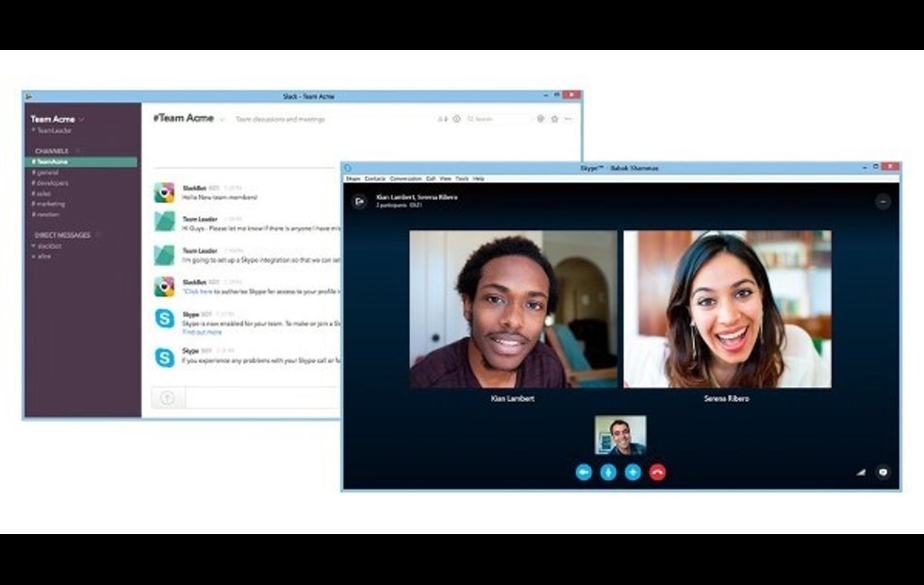Click the star icon in the Slack header
This screenshot has width=924, height=585.
click(554, 119)
